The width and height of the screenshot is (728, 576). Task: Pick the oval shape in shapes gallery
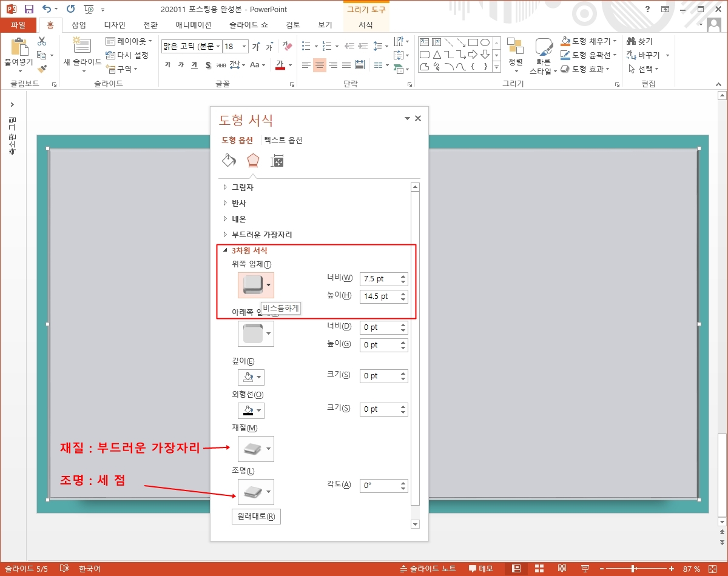tap(485, 42)
